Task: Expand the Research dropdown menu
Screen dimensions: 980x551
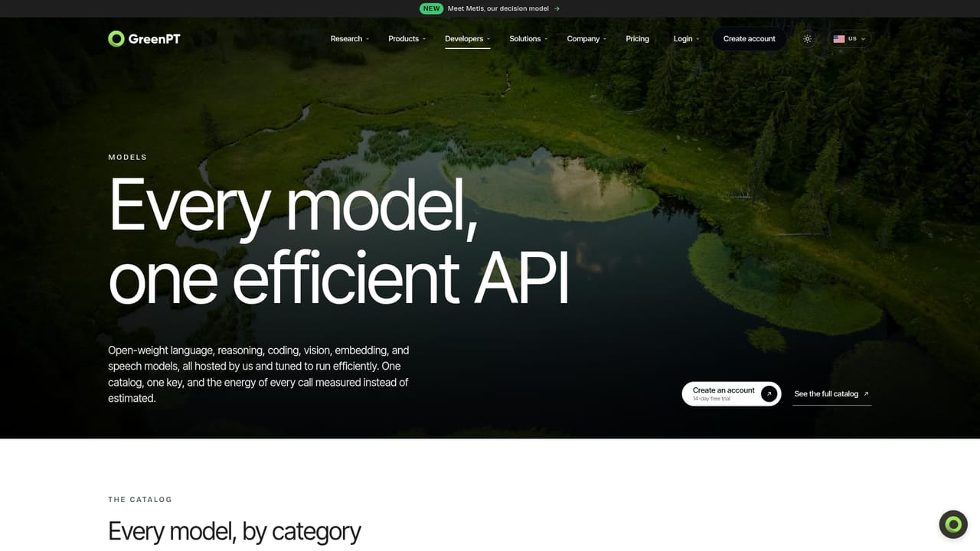Action: pyautogui.click(x=350, y=39)
